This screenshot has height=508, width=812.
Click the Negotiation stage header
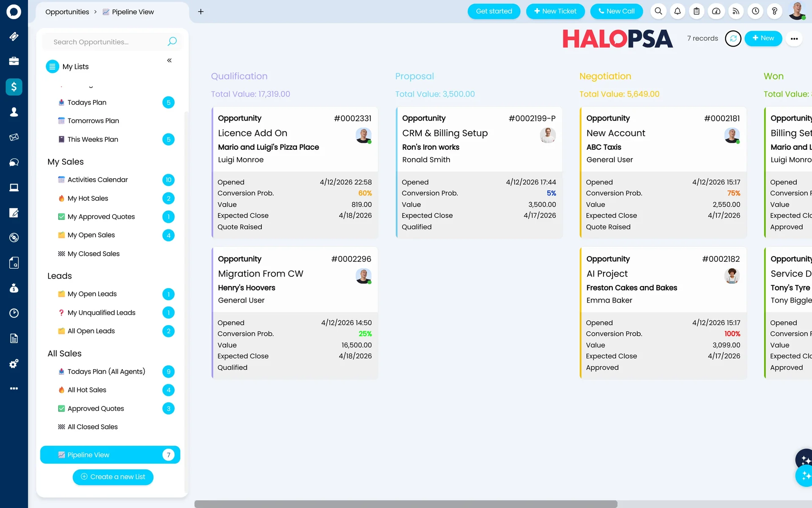(x=605, y=76)
